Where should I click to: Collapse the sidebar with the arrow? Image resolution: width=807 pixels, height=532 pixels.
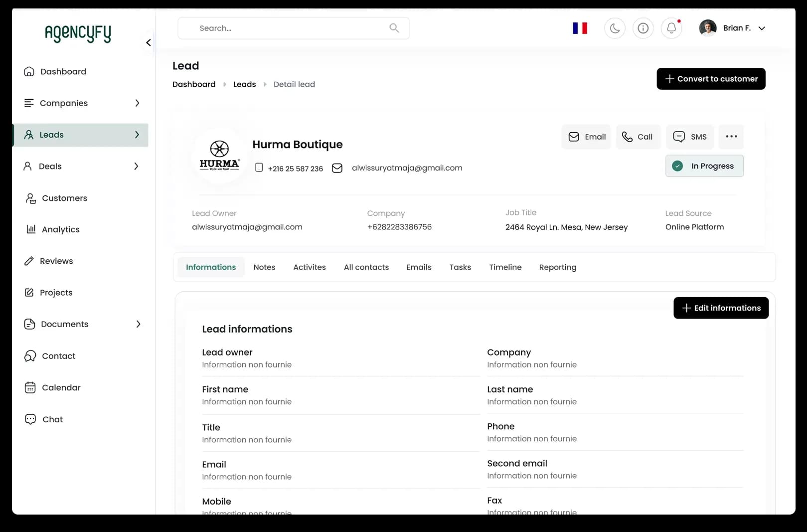click(148, 43)
